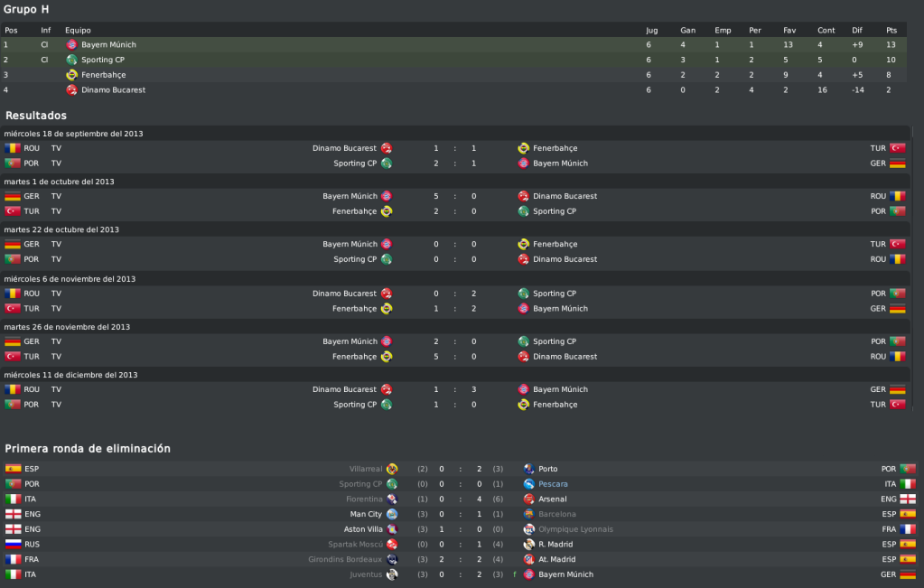This screenshot has width=924, height=588.
Task: Open Olympique Lyonnais team link
Action: 575,529
